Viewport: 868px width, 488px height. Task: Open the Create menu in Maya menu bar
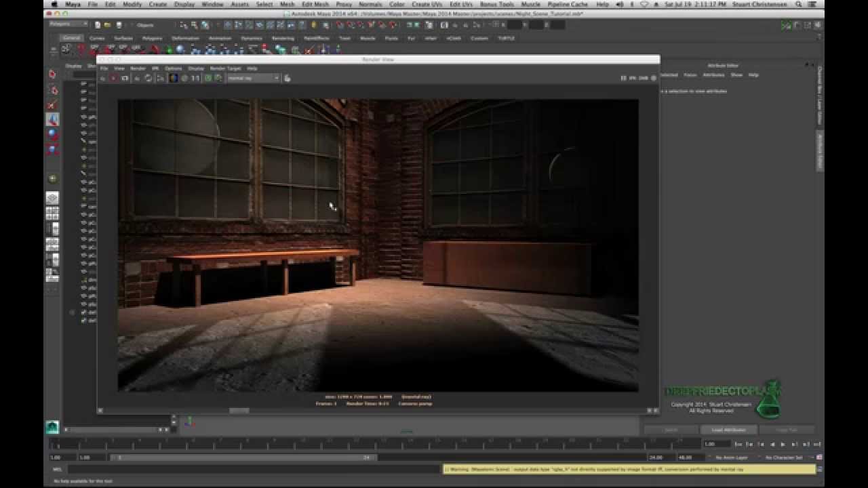coord(158,4)
